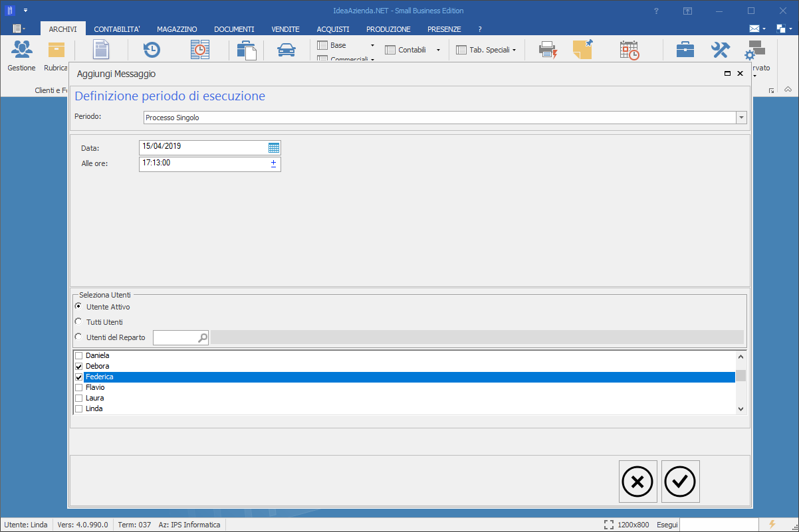The width and height of the screenshot is (799, 532).
Task: Switch to the MAGAZZINO ribbon tab
Action: 177,29
